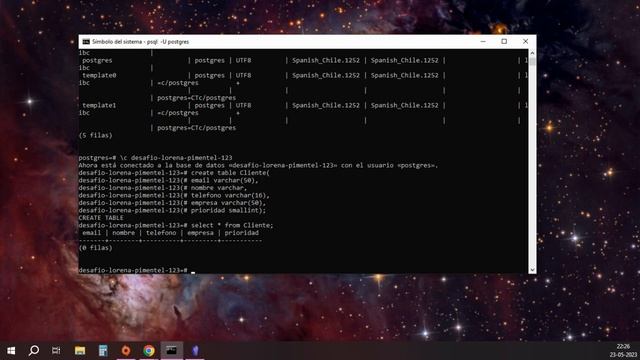Open the Calculator taskbar icon
The height and width of the screenshot is (360, 640).
tap(103, 350)
